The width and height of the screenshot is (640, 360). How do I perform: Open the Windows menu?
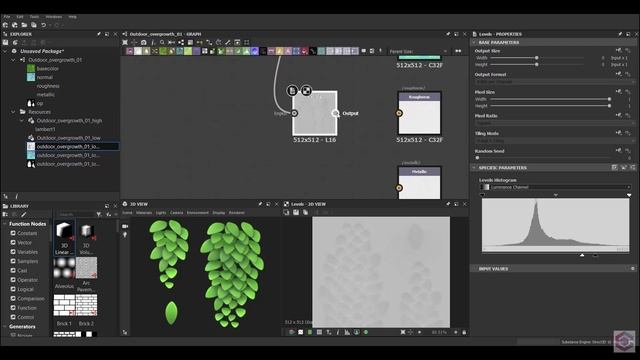tap(53, 17)
